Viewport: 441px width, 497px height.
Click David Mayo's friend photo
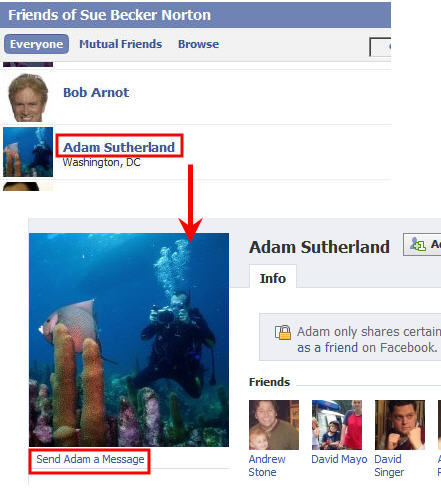(x=337, y=425)
